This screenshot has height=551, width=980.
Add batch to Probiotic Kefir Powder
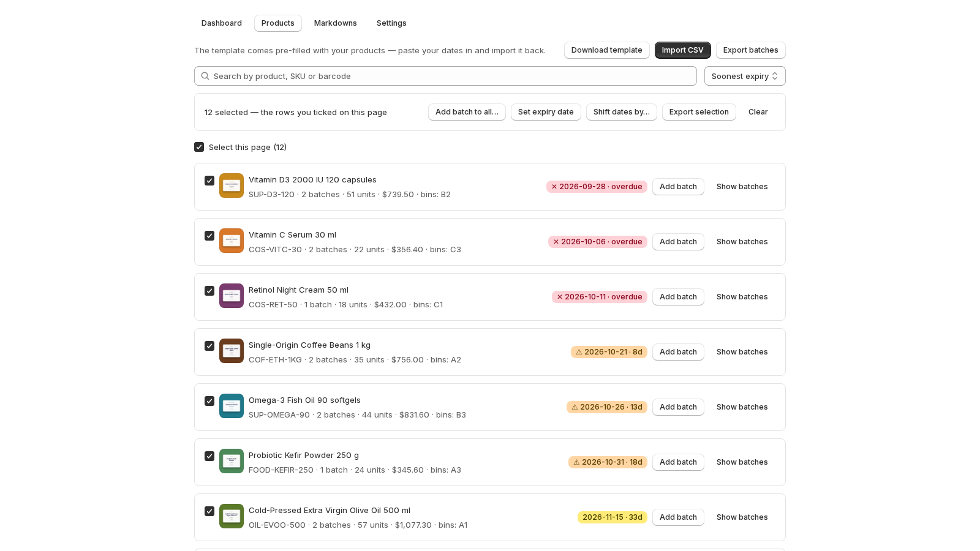[x=678, y=462]
